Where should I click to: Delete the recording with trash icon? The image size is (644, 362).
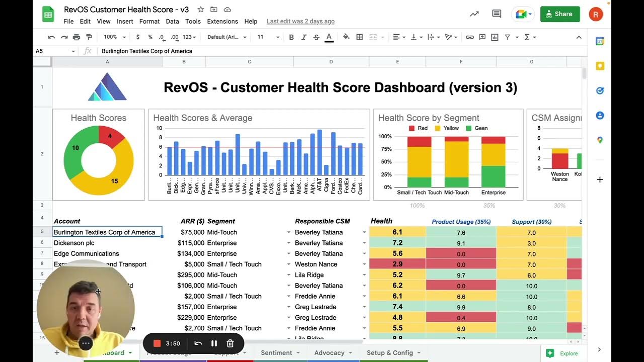[x=230, y=343]
